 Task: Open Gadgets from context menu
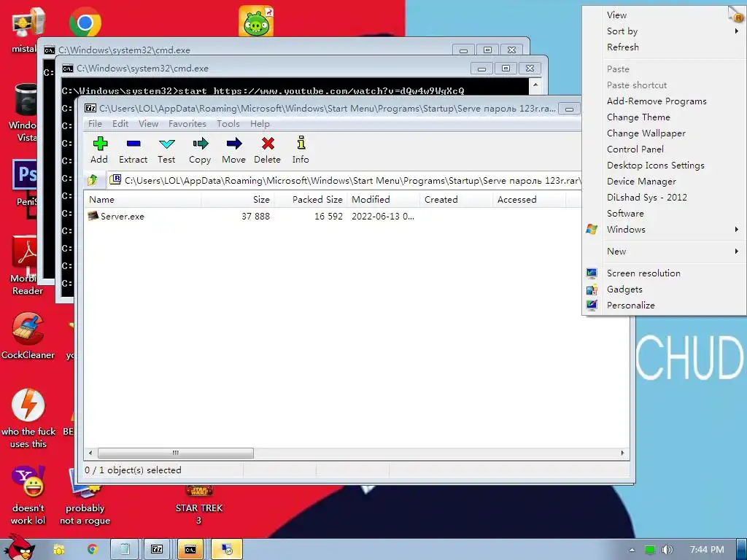[664, 289]
